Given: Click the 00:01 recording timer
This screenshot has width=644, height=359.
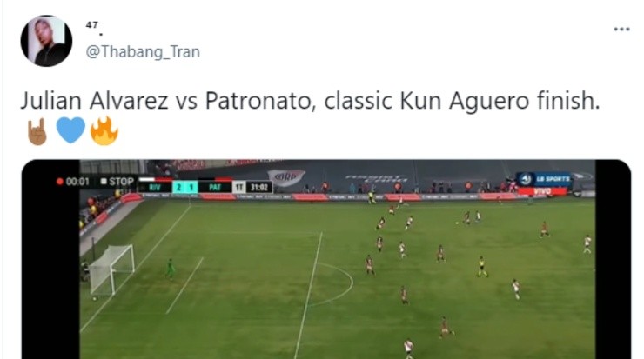Looking at the screenshot, I should [77, 182].
